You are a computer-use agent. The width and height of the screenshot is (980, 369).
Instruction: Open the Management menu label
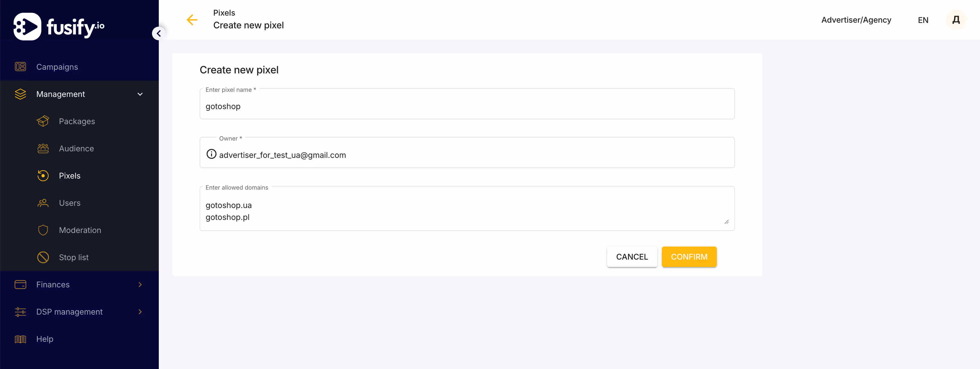point(60,94)
